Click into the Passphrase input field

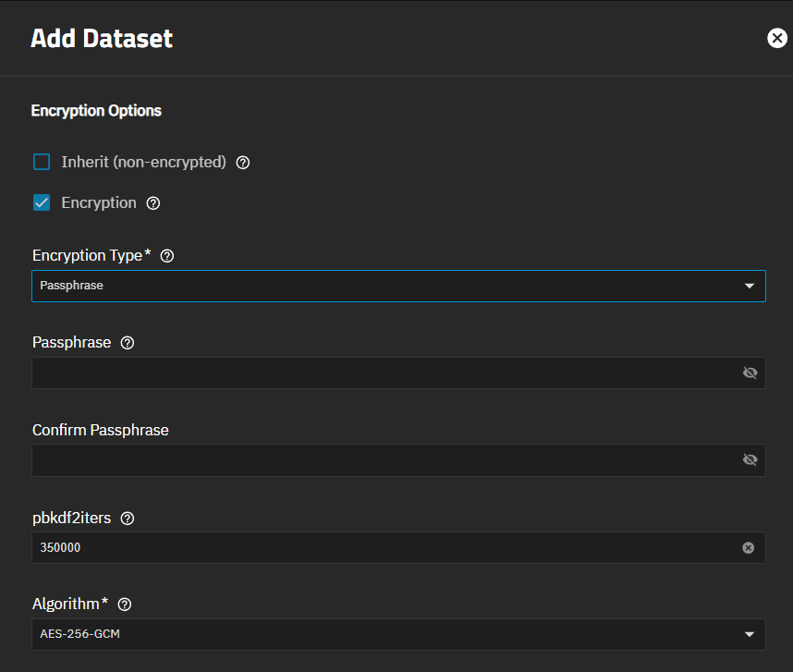[379, 373]
